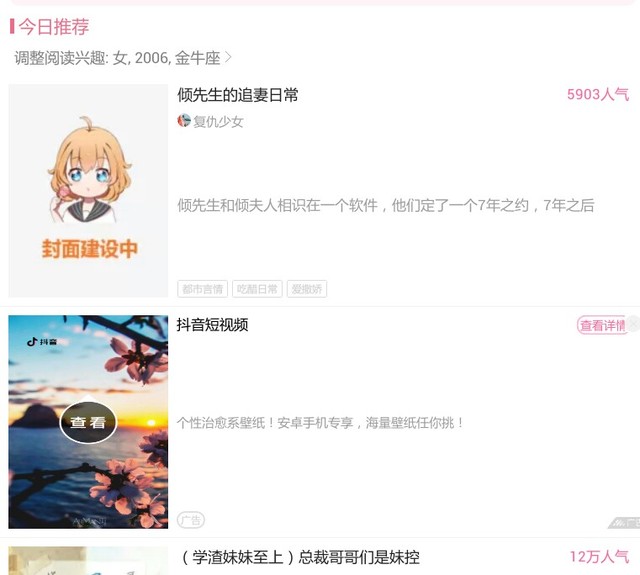
Task: Open author avatar icon beside 复仇少女
Action: tap(184, 121)
